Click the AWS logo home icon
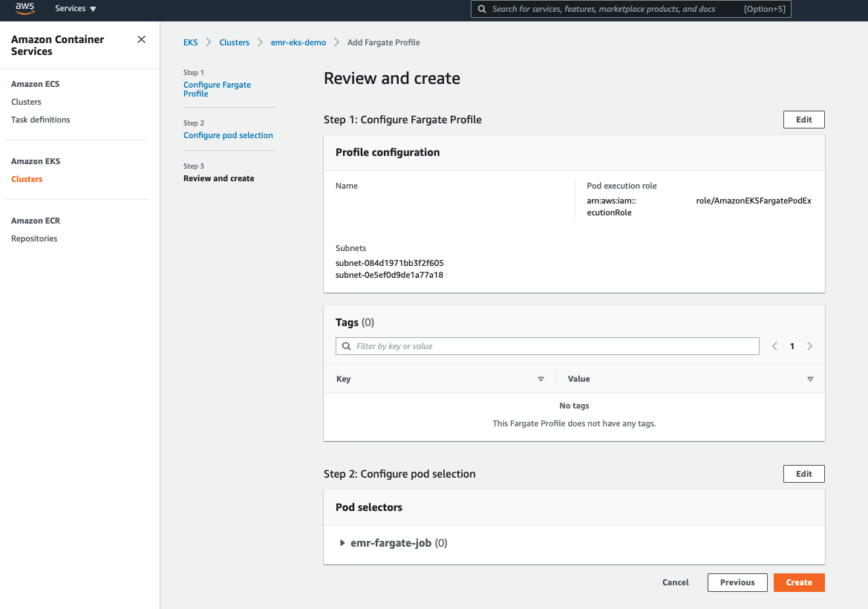This screenshot has width=868, height=609. (x=25, y=8)
